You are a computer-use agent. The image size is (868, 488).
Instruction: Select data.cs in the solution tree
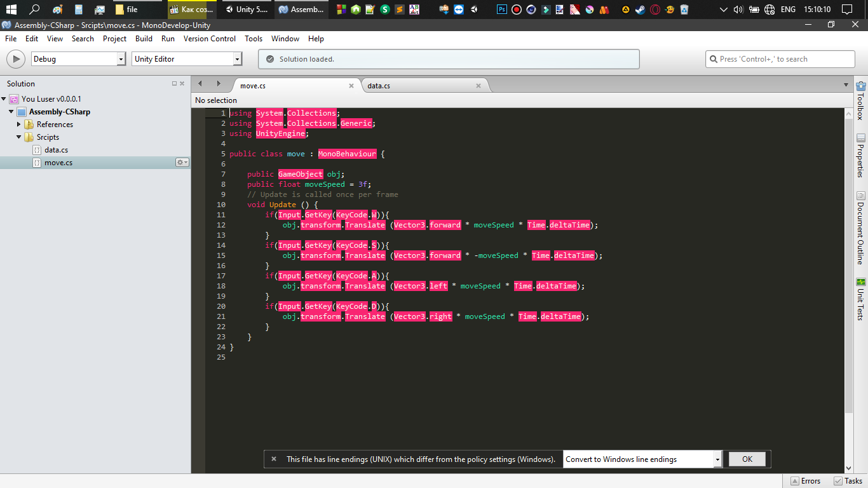[x=56, y=150]
